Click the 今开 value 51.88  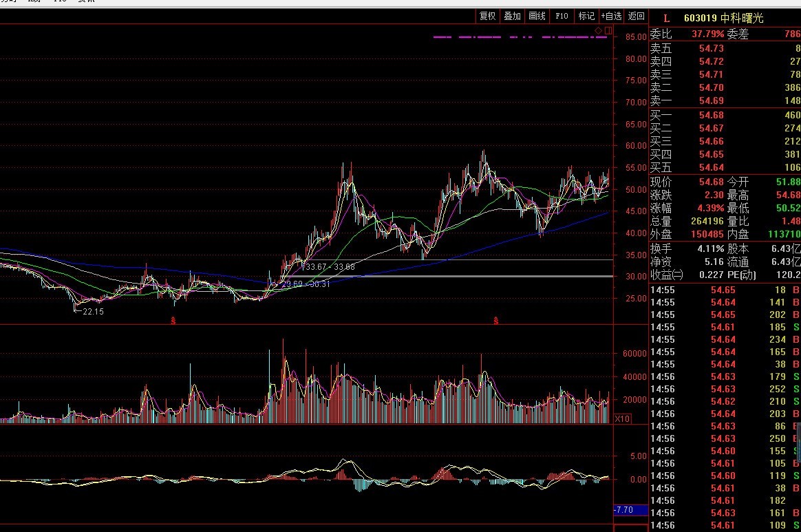788,182
